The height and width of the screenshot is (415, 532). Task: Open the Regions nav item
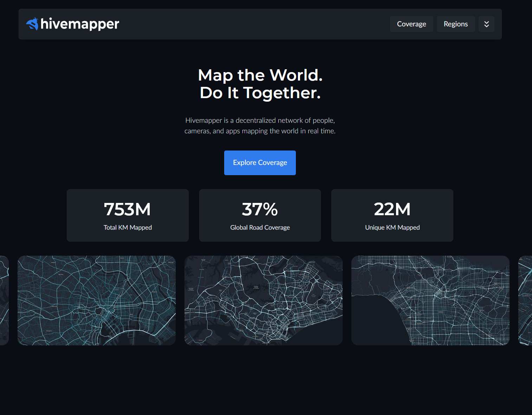[456, 24]
